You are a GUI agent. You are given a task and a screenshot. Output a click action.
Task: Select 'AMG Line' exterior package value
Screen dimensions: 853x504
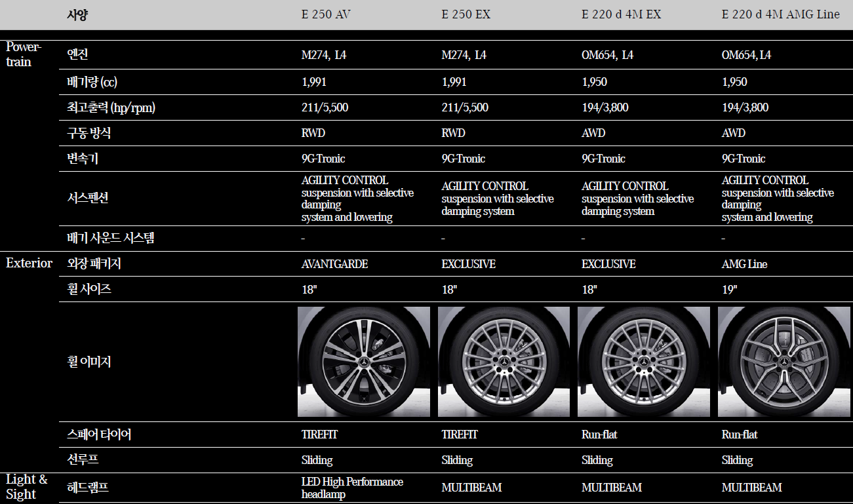click(x=745, y=264)
